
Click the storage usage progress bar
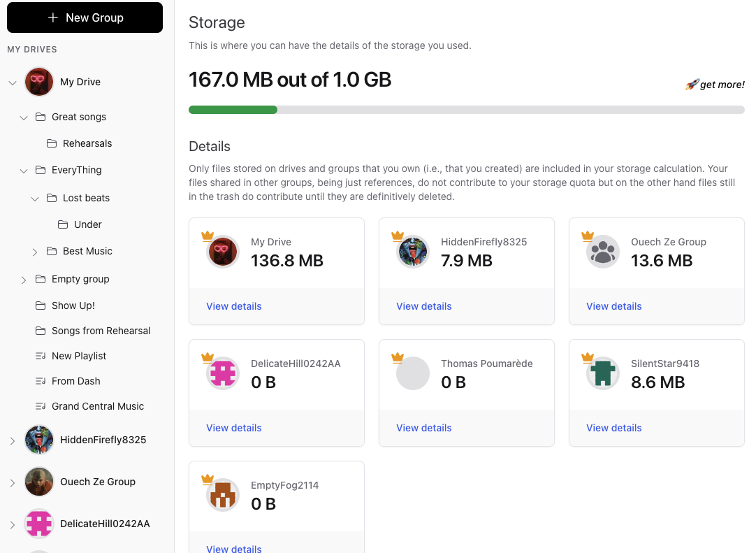click(x=466, y=110)
